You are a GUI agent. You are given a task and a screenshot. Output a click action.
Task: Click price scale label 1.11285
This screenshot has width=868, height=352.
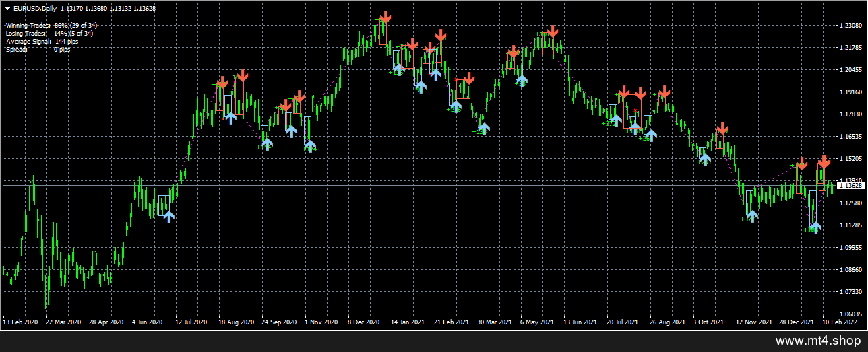pyautogui.click(x=850, y=225)
